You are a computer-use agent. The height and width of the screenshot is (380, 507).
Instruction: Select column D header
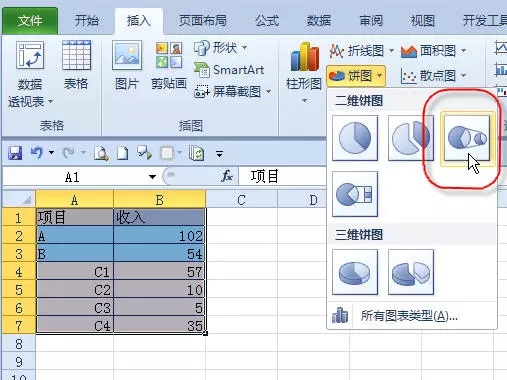click(313, 200)
